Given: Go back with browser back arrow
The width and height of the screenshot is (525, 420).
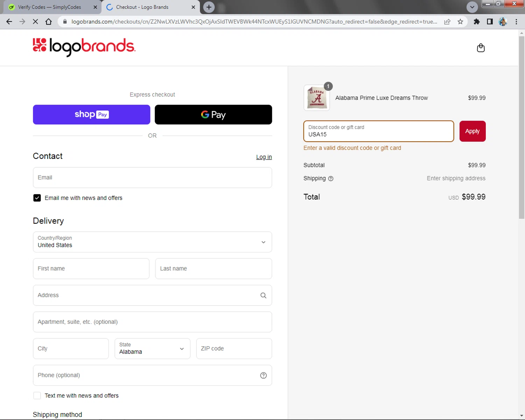Looking at the screenshot, I should [9, 22].
